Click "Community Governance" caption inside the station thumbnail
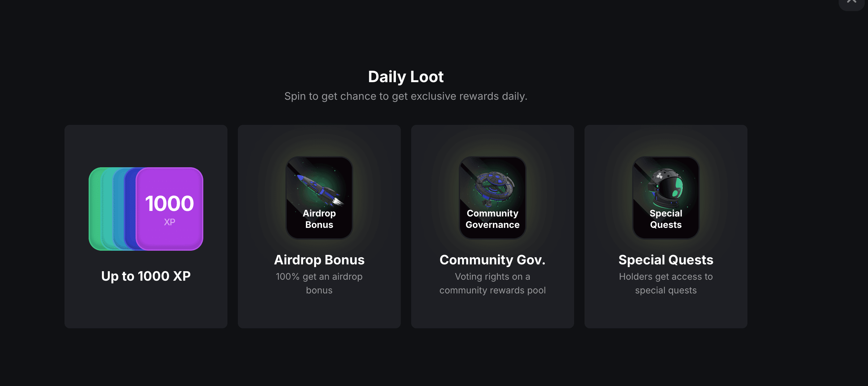This screenshot has width=868, height=386. coord(492,219)
